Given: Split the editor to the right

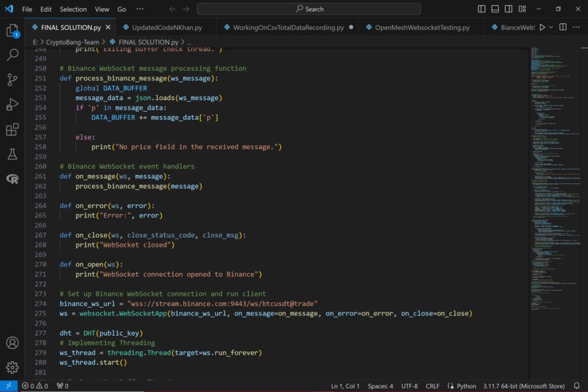Looking at the screenshot, I should pos(563,27).
